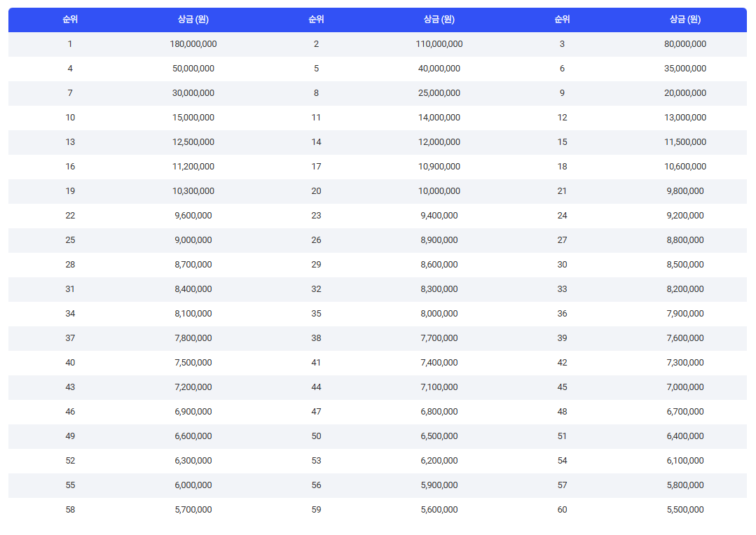Viewport: 756px width, 535px height.
Task: Click the 30,000,000 amount
Action: click(x=193, y=93)
